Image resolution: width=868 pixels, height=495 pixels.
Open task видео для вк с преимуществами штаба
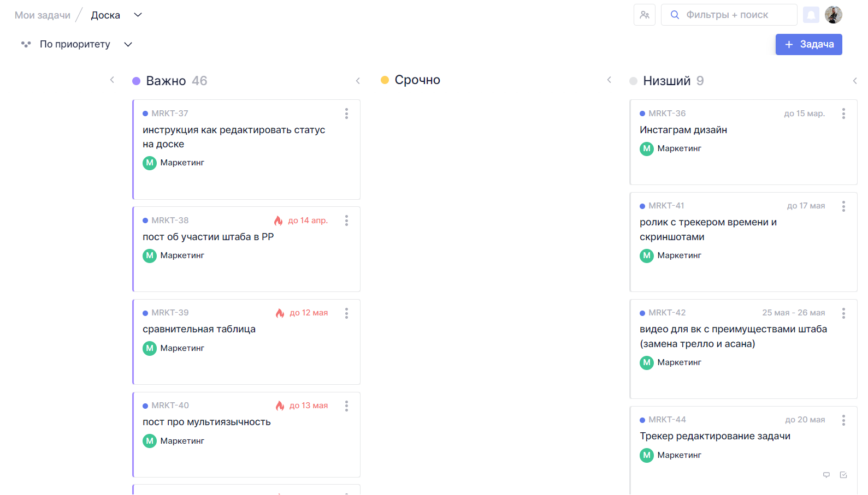pyautogui.click(x=733, y=336)
